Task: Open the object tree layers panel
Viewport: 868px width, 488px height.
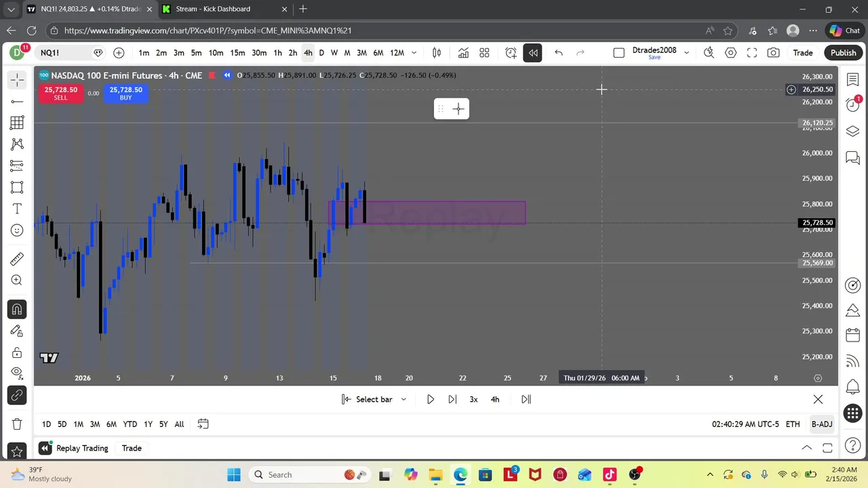Action: click(853, 131)
